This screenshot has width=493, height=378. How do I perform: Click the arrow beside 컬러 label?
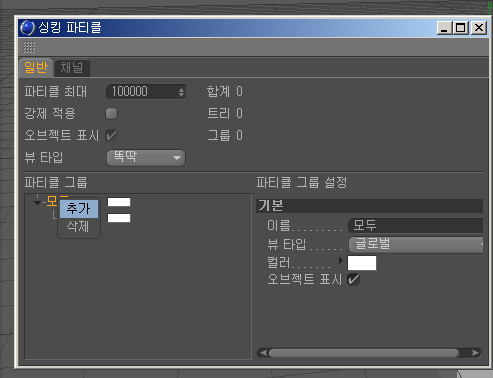tap(340, 260)
